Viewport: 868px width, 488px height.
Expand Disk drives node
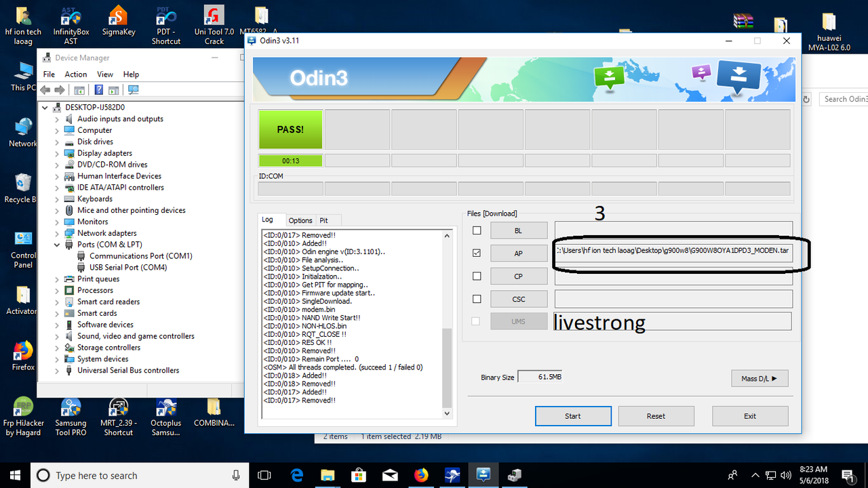tap(58, 142)
